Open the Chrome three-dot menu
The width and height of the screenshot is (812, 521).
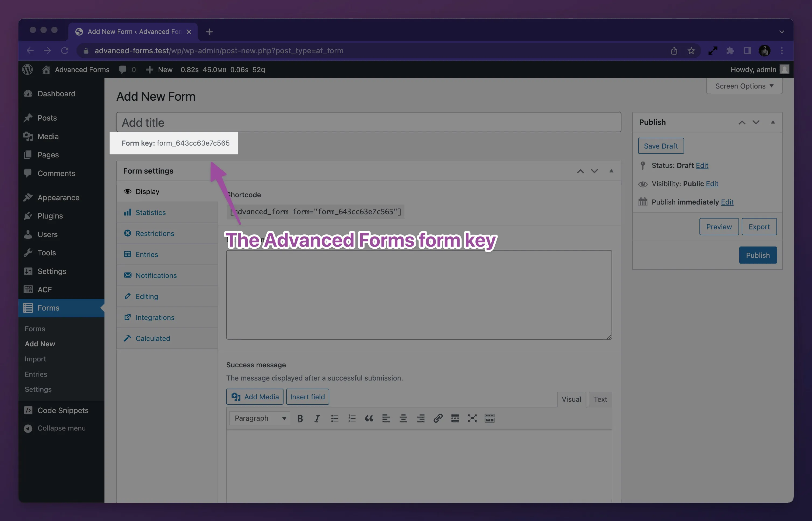pos(782,51)
